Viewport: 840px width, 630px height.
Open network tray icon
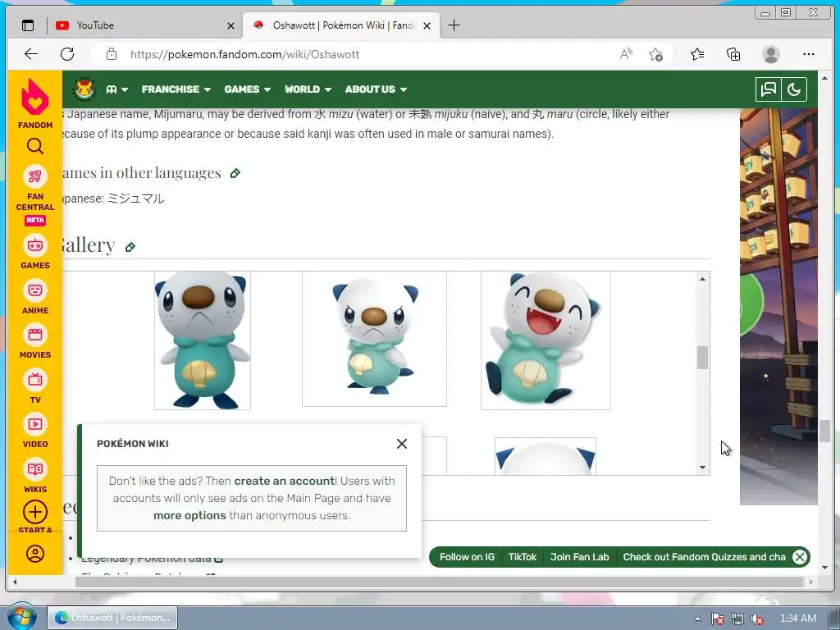[737, 619]
